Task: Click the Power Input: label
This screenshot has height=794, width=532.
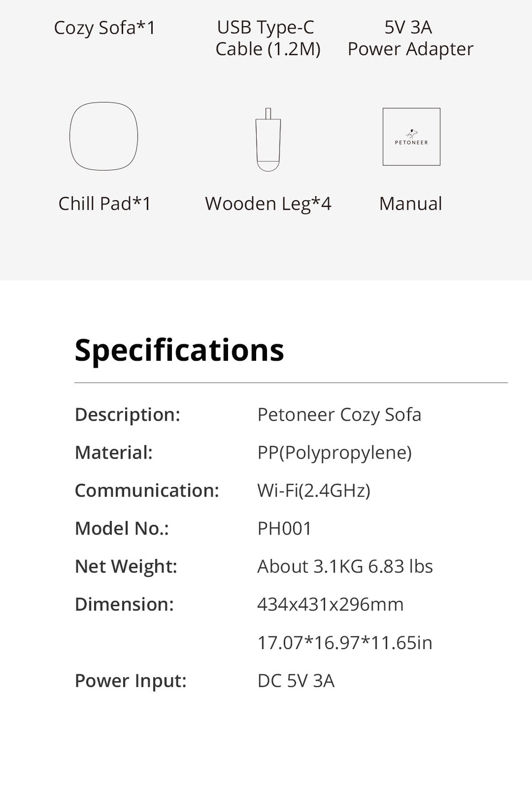Action: [x=131, y=681]
